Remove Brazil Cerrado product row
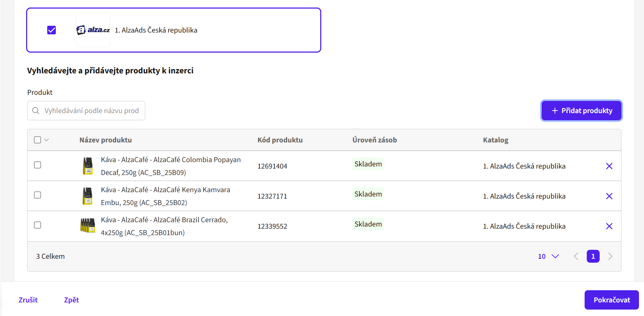This screenshot has width=644, height=316. click(609, 226)
